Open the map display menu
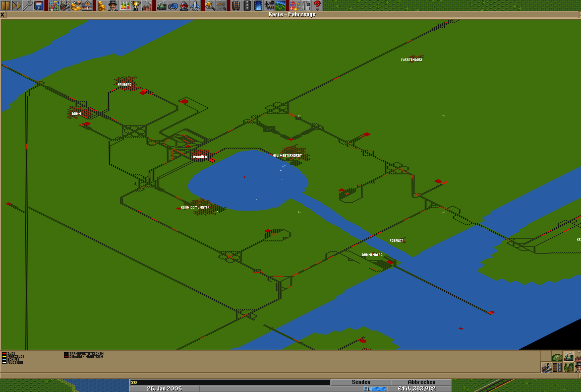This screenshot has width=581, height=392. [54, 5]
